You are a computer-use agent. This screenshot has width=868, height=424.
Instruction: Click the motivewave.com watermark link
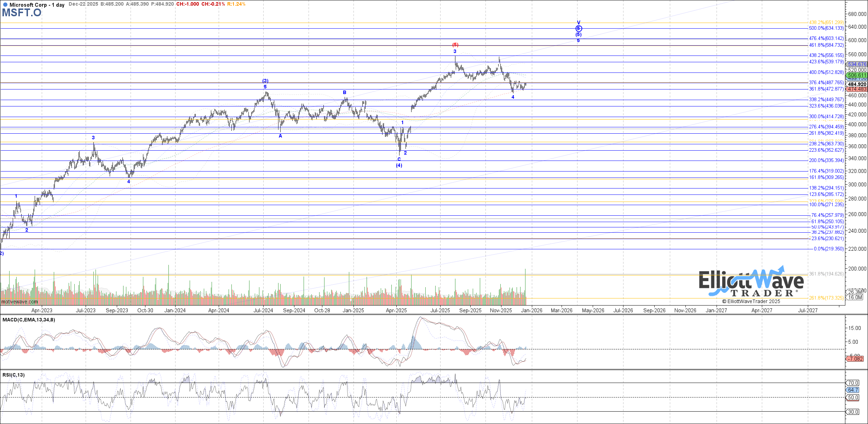click(x=19, y=302)
